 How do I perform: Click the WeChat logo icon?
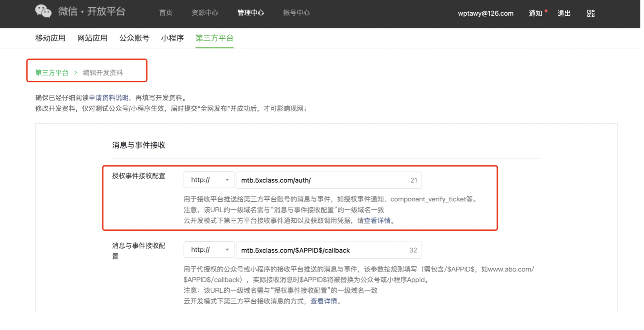point(43,11)
